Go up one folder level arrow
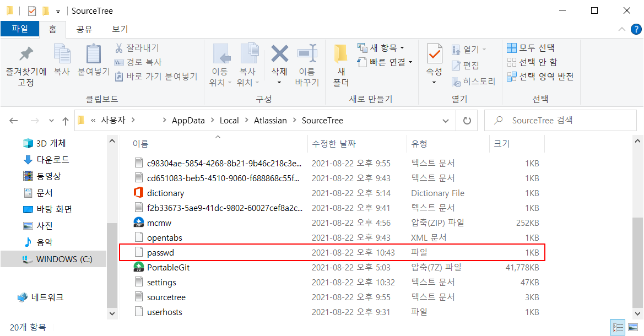 tap(66, 120)
